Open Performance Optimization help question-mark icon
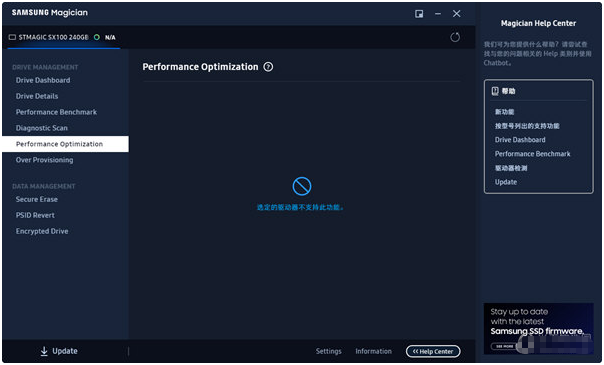604x365 pixels. (x=268, y=67)
